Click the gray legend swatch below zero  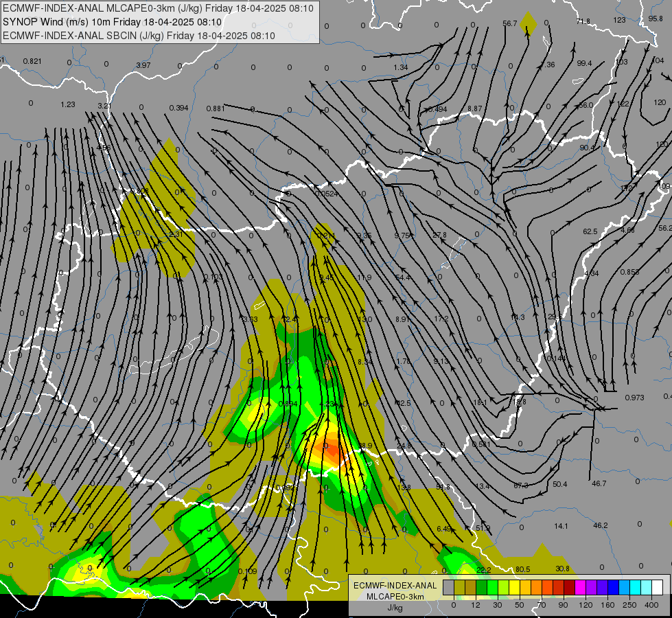point(449,587)
